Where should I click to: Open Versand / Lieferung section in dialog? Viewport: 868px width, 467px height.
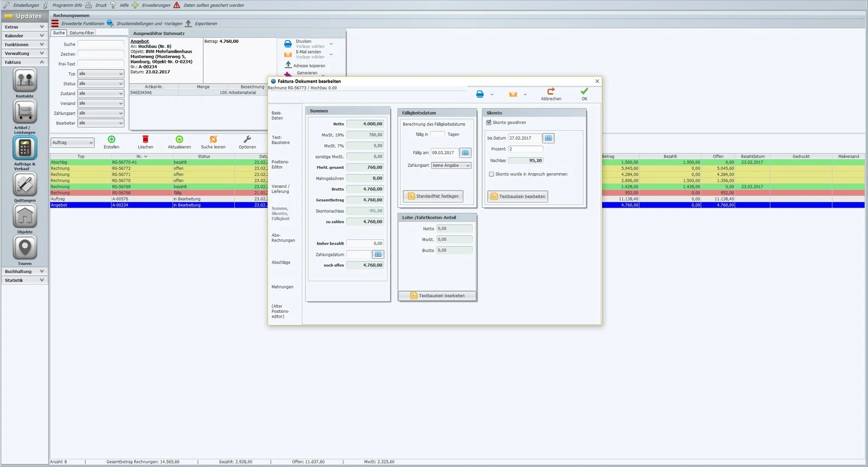[280, 189]
